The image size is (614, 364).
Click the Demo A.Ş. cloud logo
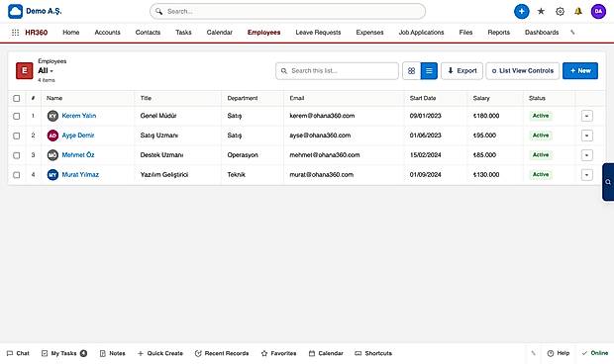click(x=15, y=11)
